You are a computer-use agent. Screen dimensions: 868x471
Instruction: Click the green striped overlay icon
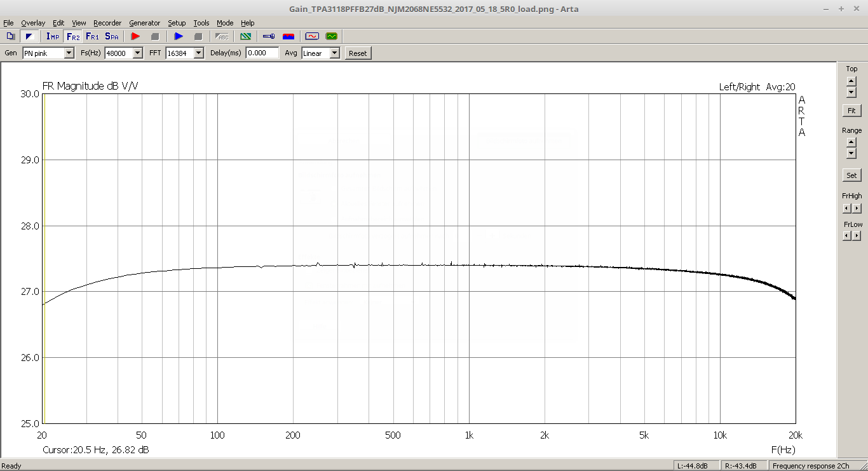[245, 36]
